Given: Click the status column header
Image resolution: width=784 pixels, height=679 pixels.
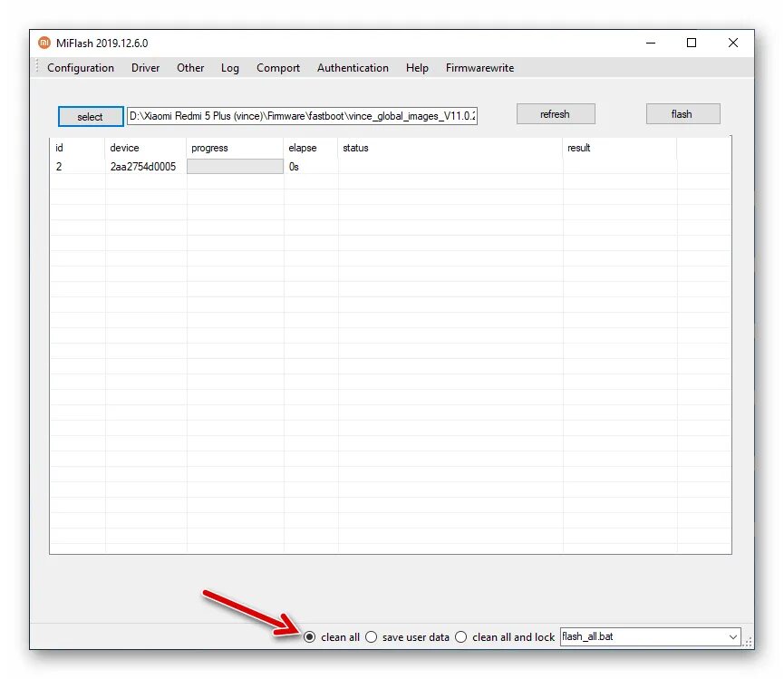Looking at the screenshot, I should coord(450,148).
